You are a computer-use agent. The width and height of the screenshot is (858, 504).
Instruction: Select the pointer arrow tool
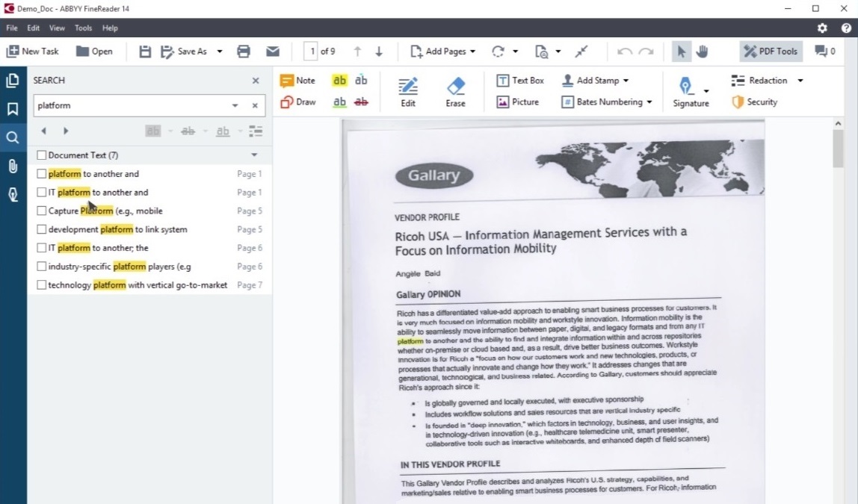tap(682, 52)
